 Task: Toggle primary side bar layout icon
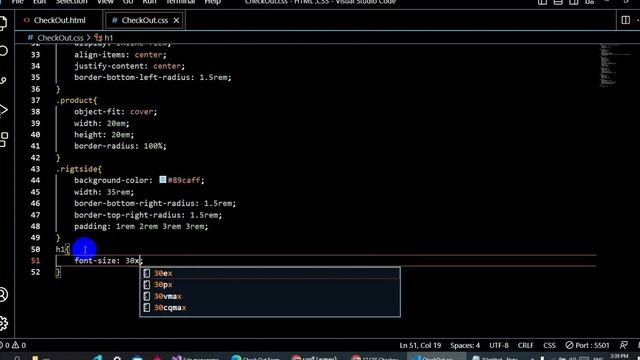click(x=542, y=2)
